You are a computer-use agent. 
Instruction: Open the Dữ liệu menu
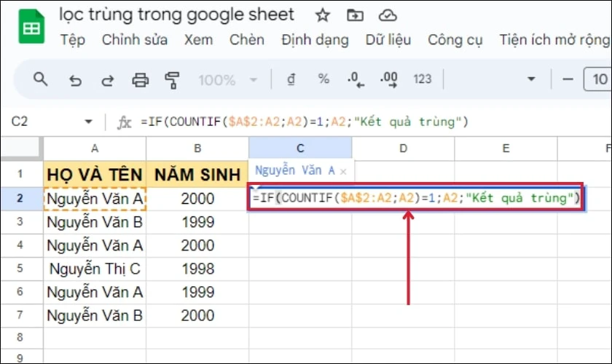tap(388, 40)
